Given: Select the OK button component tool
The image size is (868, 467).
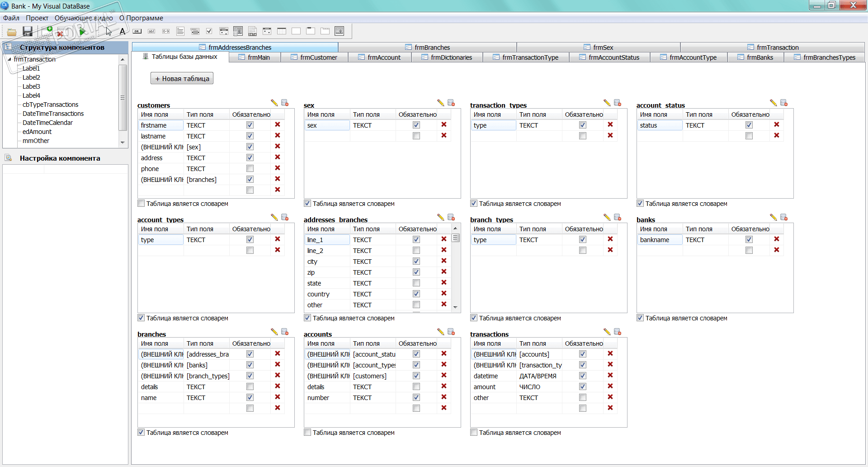Looking at the screenshot, I should click(x=137, y=31).
